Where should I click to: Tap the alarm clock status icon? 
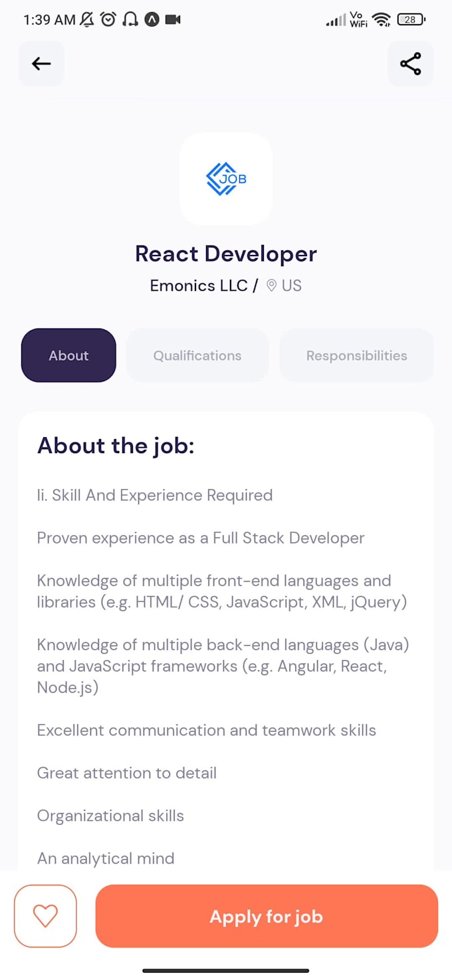coord(108,20)
